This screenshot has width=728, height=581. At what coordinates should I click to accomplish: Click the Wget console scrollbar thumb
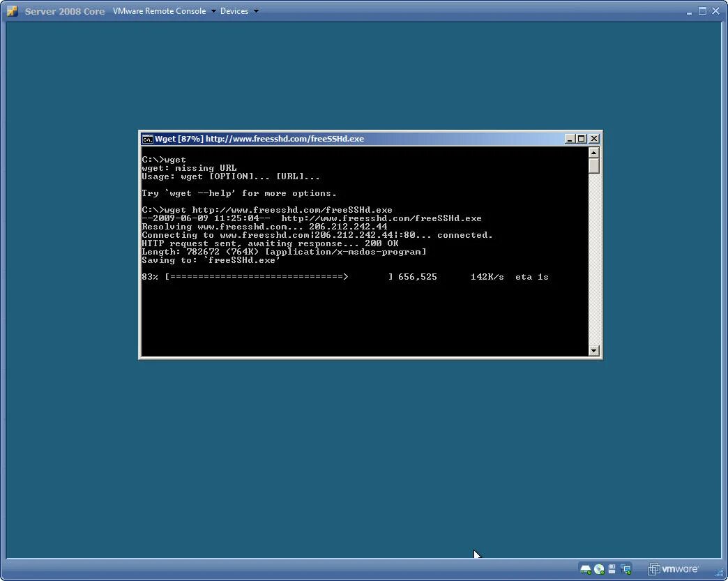click(594, 166)
